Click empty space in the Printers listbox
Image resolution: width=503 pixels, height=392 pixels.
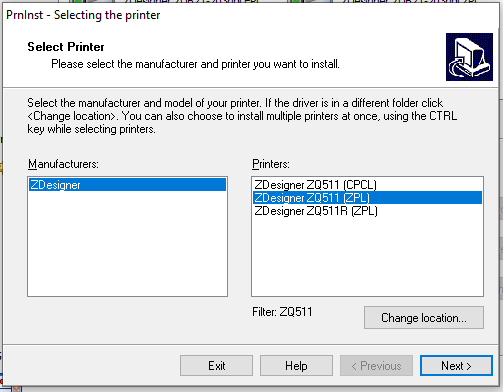(367, 257)
